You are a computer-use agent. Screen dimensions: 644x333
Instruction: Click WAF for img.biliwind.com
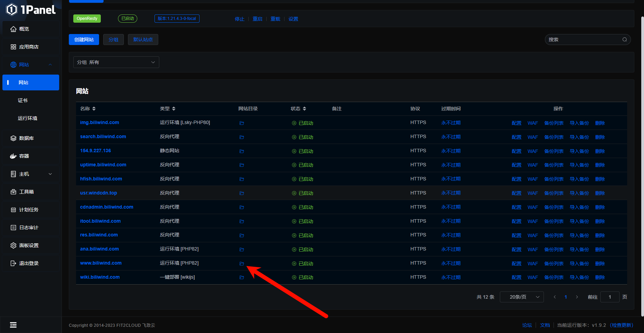pyautogui.click(x=533, y=123)
